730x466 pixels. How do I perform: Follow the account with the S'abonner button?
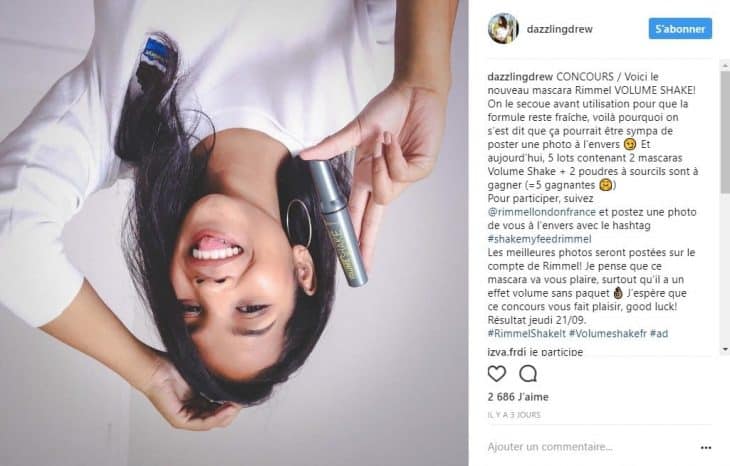680,28
